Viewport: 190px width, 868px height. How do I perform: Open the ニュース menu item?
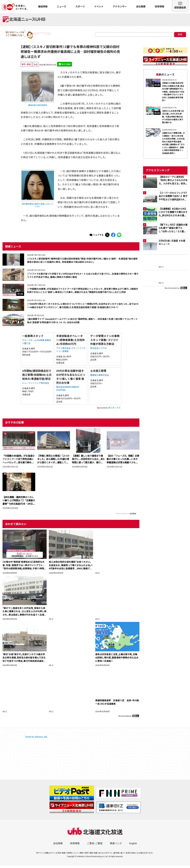(x=61, y=6)
